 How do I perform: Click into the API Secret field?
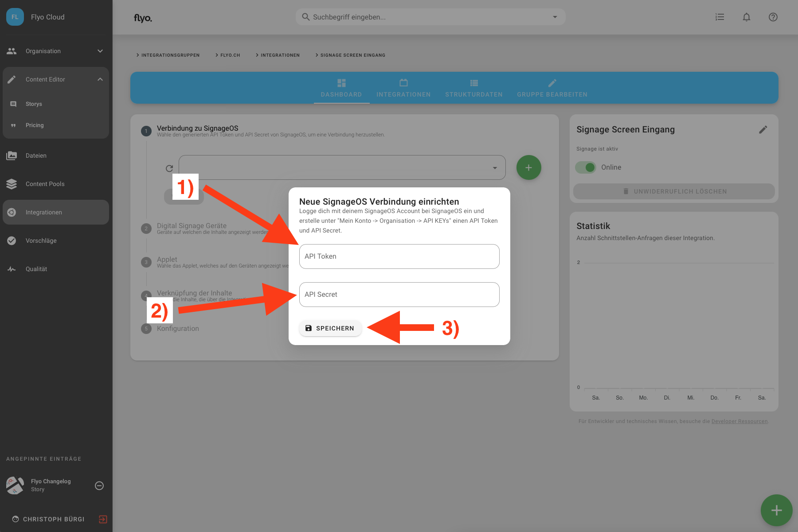coord(399,295)
